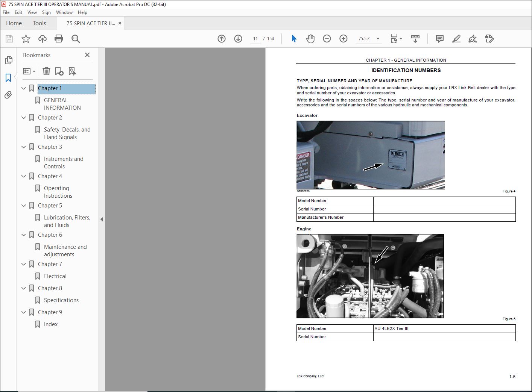The height and width of the screenshot is (392, 532).
Task: Click the page number input field
Action: point(255,39)
